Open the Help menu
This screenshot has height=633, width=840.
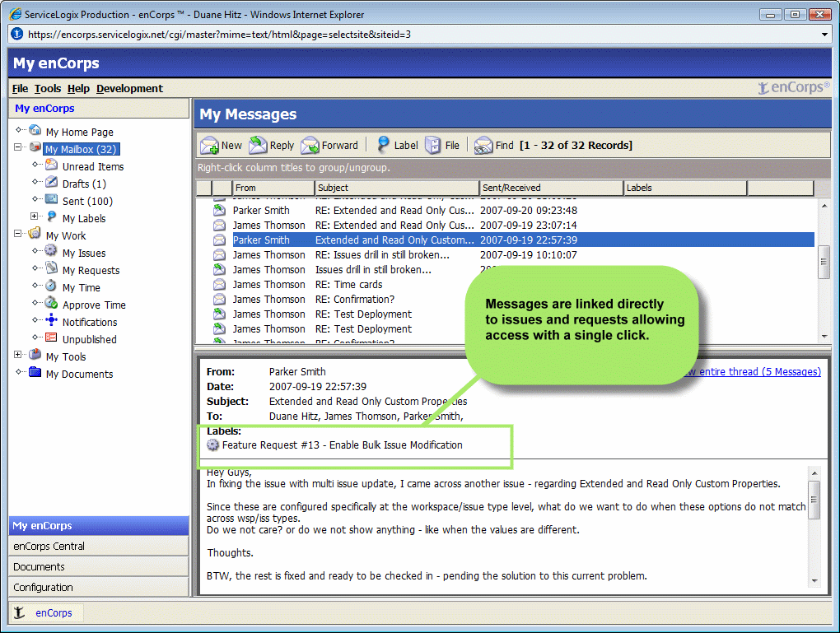coord(78,88)
